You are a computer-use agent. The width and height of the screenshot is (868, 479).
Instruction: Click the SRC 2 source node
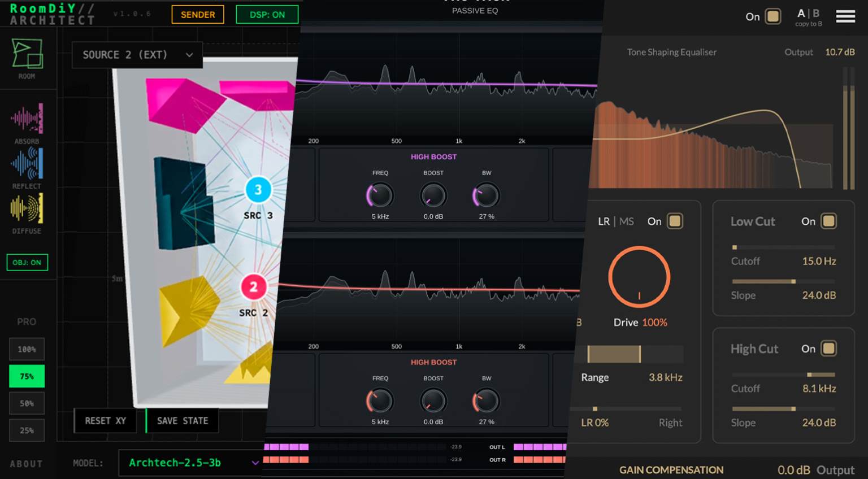(x=253, y=287)
